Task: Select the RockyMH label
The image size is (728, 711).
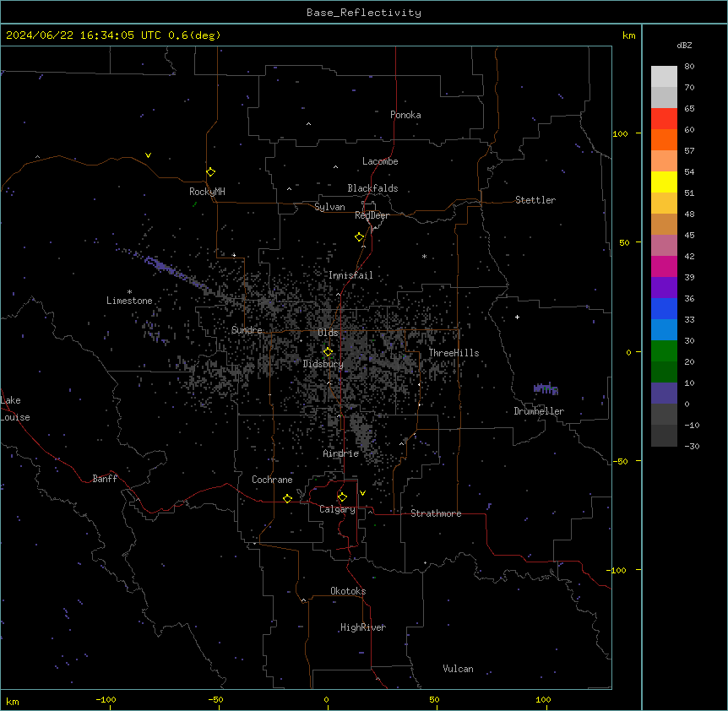Action: (207, 192)
